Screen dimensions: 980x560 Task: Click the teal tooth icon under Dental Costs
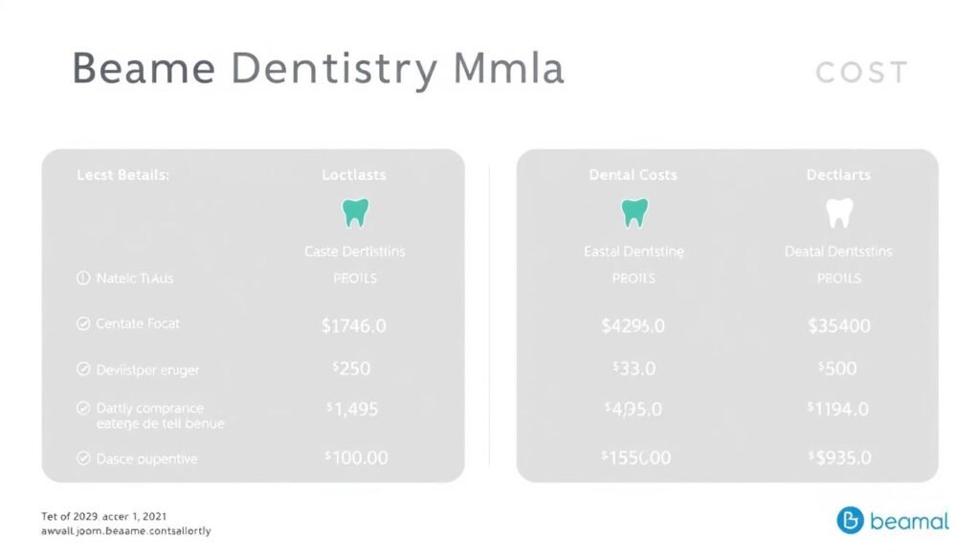click(634, 213)
